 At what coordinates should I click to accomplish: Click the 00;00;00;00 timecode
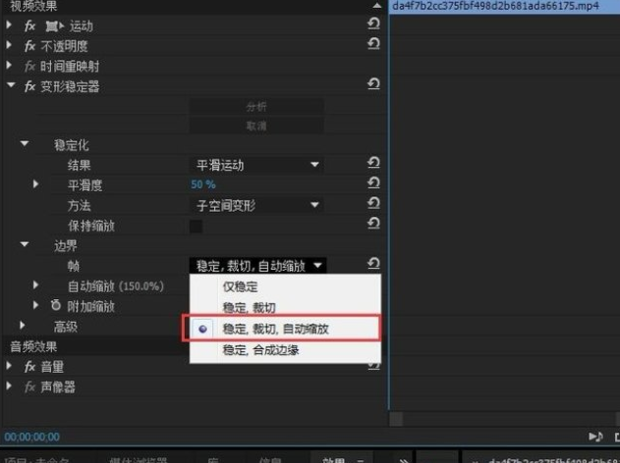pyautogui.click(x=32, y=437)
